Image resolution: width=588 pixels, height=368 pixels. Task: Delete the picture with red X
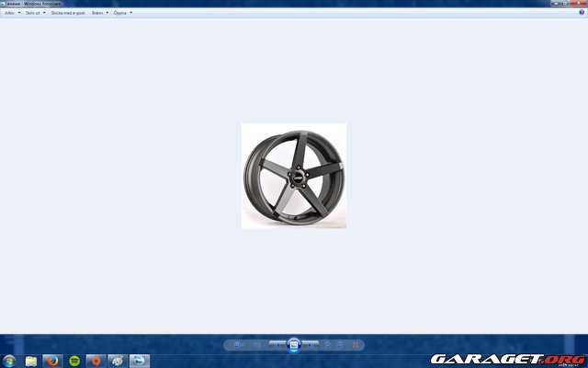[x=356, y=345]
